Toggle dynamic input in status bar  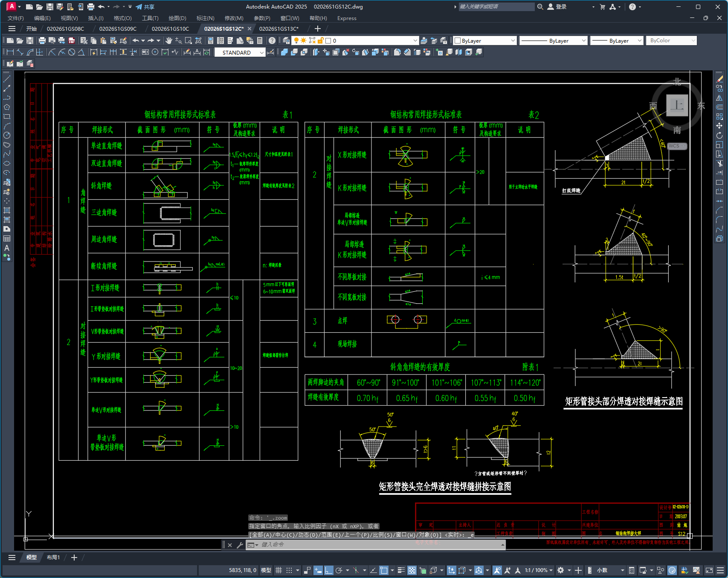click(318, 570)
